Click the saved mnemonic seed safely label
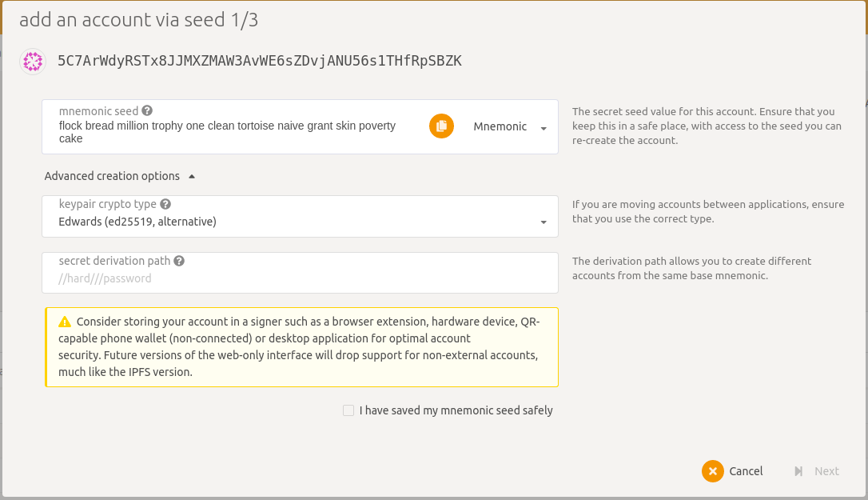This screenshot has width=868, height=500. [456, 410]
